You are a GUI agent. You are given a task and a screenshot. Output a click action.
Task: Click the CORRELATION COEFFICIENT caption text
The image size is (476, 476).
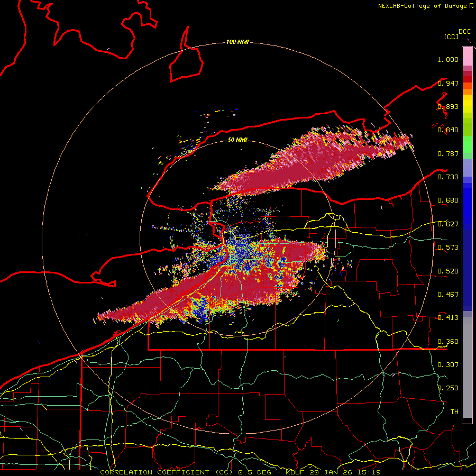point(154,472)
